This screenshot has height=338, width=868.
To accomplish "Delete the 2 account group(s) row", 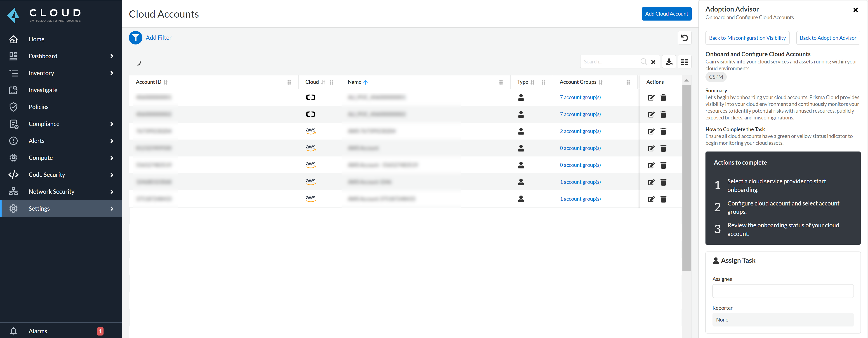I will [663, 131].
